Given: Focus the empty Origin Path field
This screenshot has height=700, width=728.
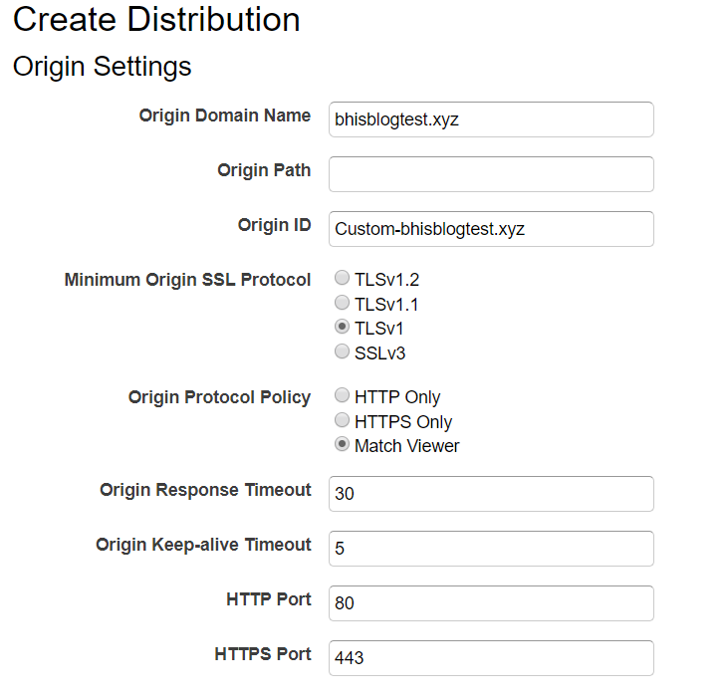Looking at the screenshot, I should (491, 174).
